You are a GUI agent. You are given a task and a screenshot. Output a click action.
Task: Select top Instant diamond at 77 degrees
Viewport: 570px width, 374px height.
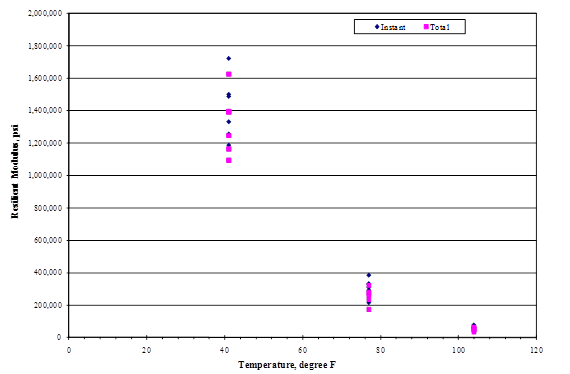click(x=369, y=275)
